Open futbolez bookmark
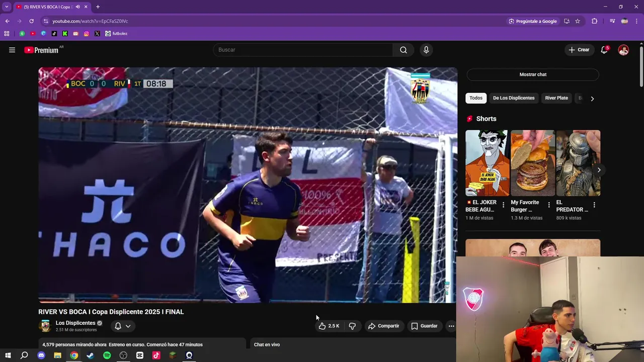Image resolution: width=644 pixels, height=362 pixels. (x=116, y=34)
